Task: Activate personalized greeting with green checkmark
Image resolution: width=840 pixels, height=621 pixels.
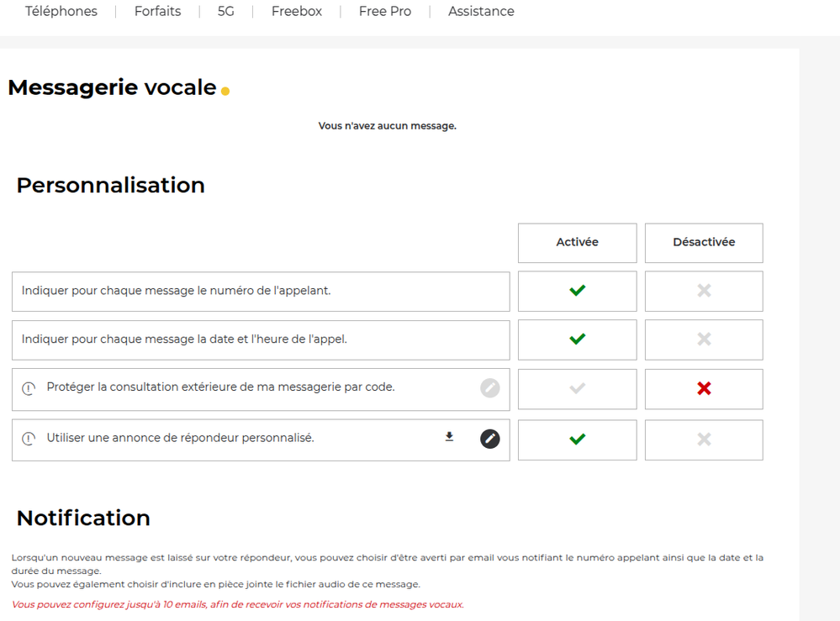Action: 577,439
